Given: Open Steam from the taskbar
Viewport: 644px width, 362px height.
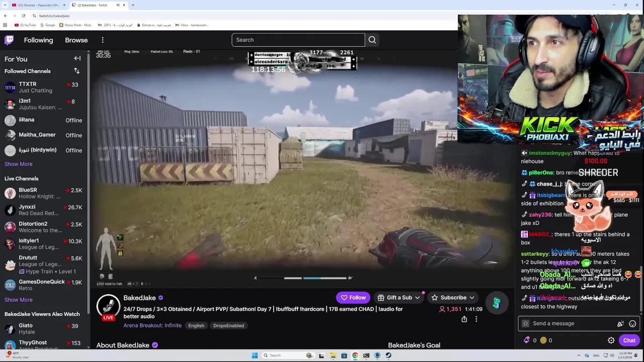Looking at the screenshot, I should pos(388,355).
